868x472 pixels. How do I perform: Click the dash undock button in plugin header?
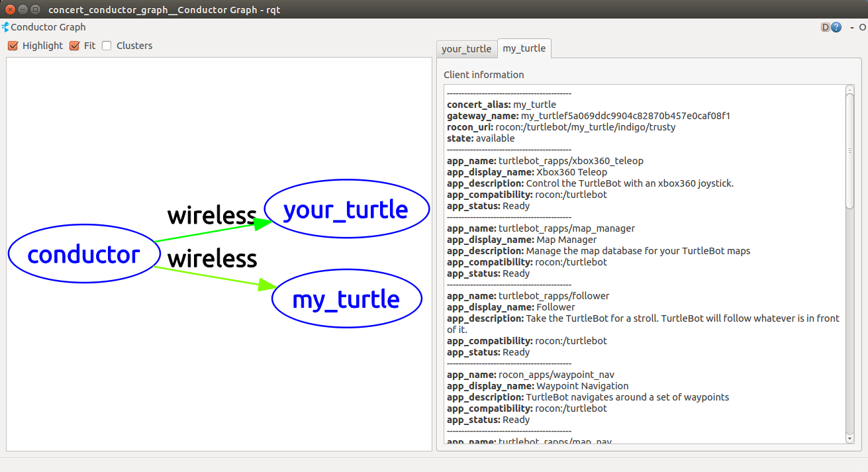click(851, 28)
